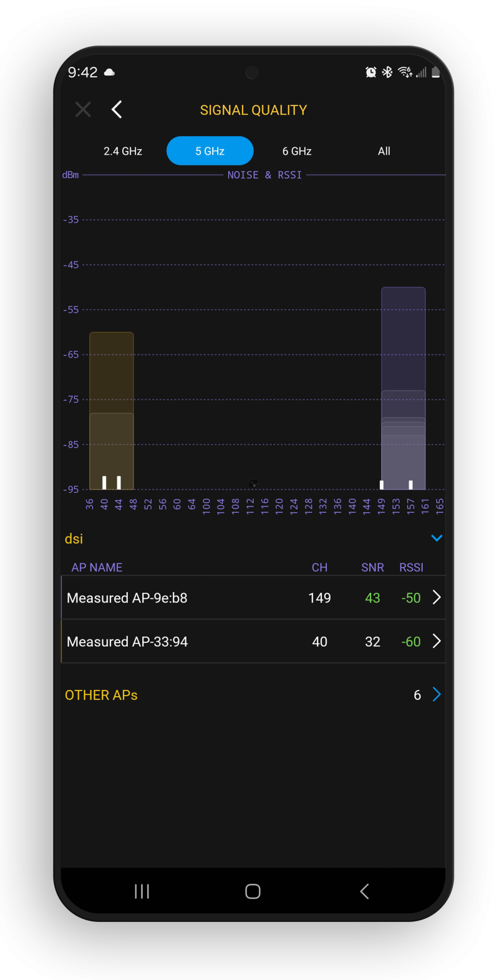Image resolution: width=499 pixels, height=980 pixels.
Task: Select the 5 GHz band tab
Action: [210, 151]
